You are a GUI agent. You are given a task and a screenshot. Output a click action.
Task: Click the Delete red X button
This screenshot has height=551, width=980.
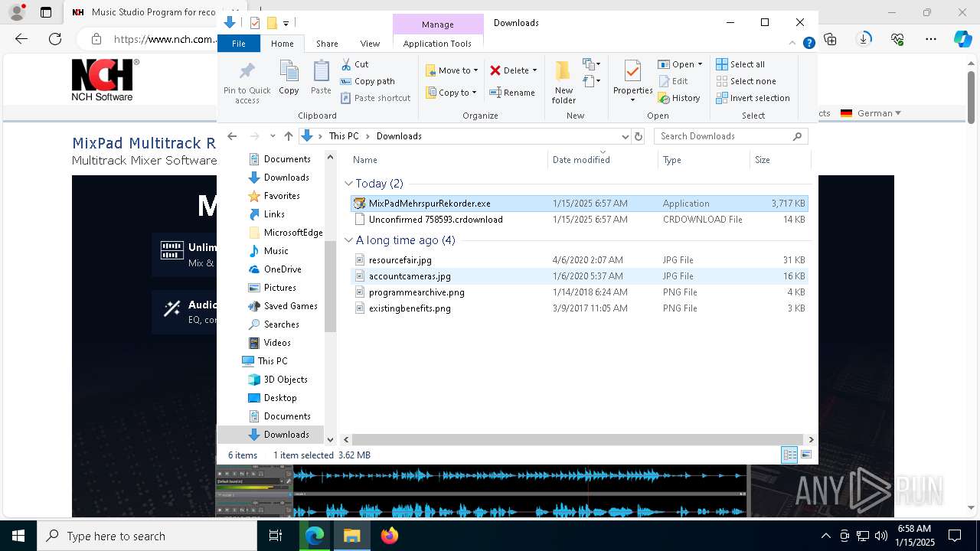[509, 70]
